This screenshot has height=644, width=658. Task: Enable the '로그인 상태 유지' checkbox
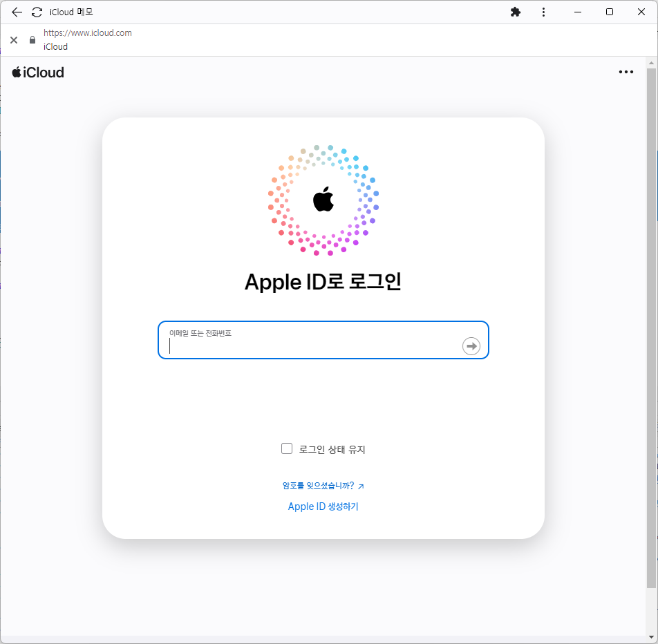click(x=287, y=448)
